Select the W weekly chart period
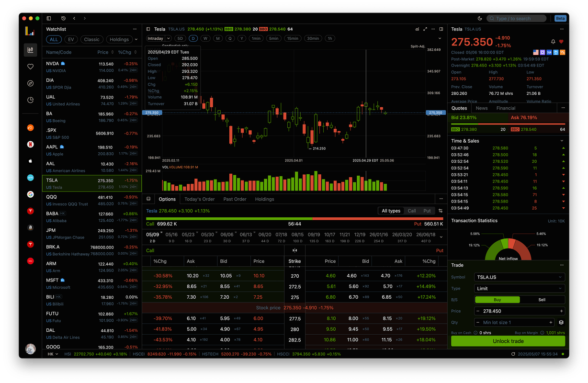This screenshot has height=383, width=588. coord(205,38)
